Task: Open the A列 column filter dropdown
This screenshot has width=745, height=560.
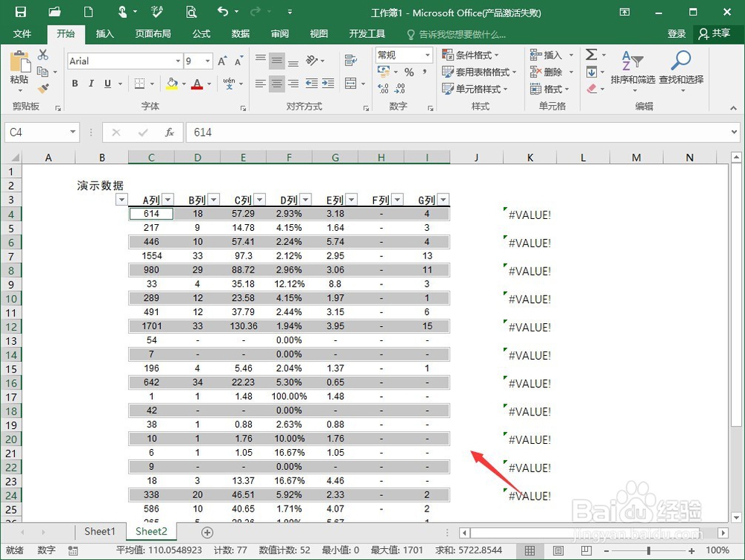Action: [x=167, y=199]
